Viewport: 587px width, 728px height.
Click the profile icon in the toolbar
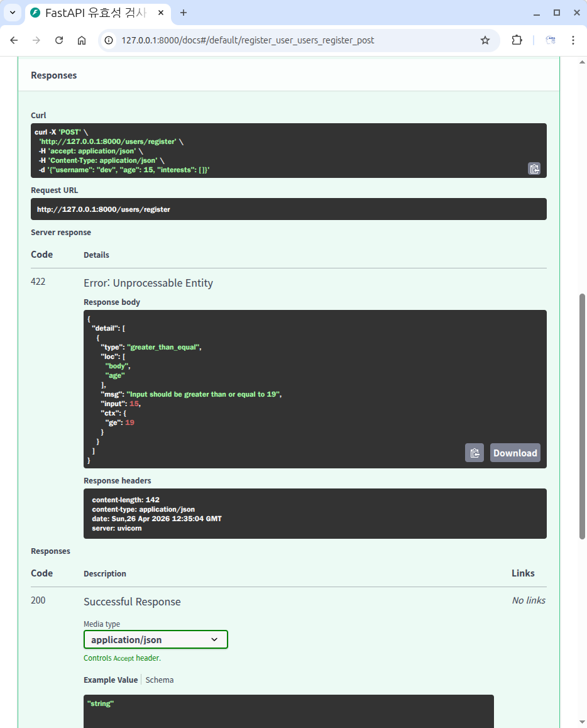551,40
